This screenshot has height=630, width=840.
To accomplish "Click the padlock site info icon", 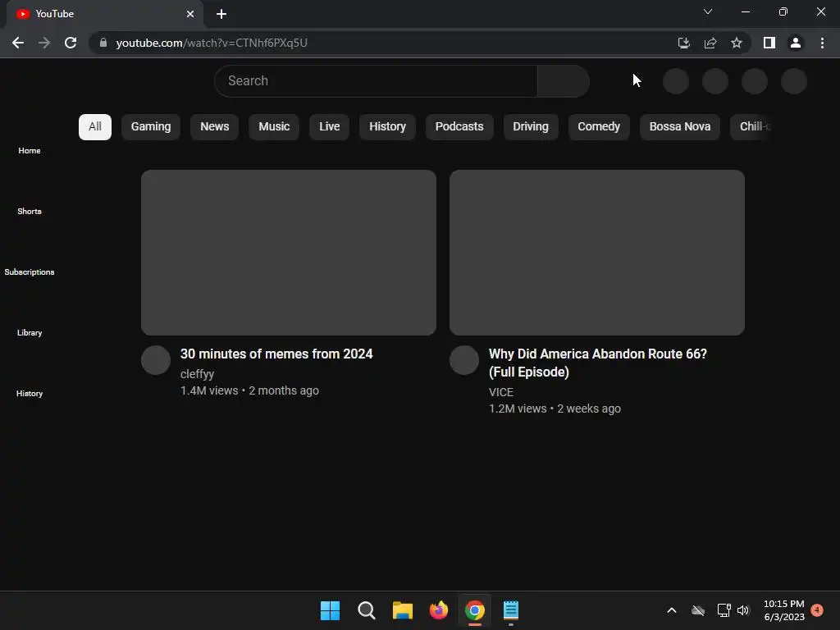I will pyautogui.click(x=103, y=43).
